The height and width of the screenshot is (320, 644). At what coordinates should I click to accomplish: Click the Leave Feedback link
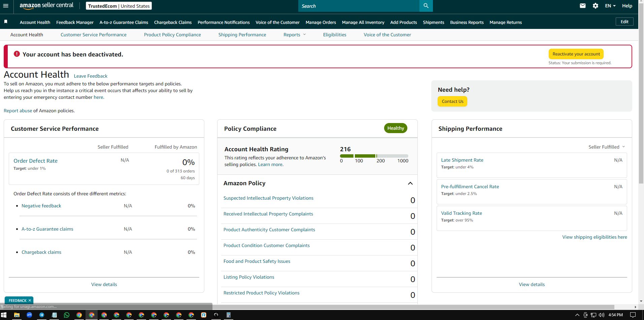[91, 76]
